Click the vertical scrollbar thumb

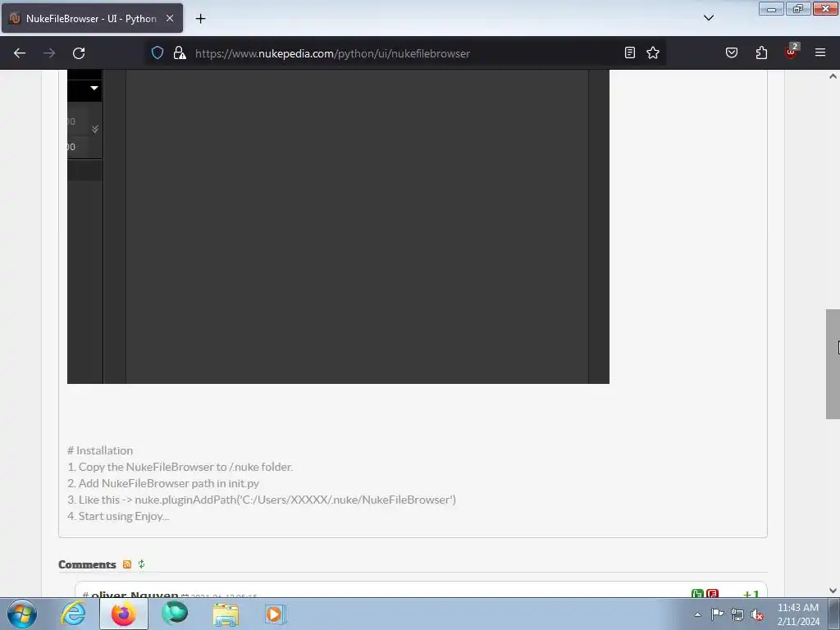833,363
